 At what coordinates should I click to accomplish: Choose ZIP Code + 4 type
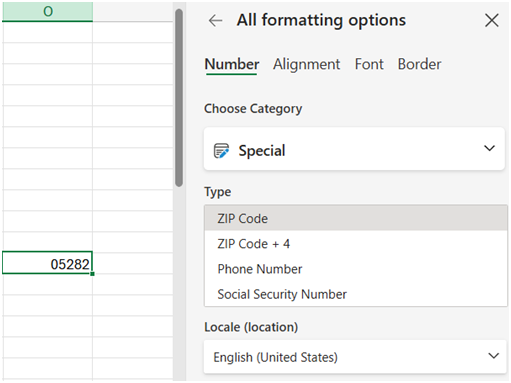pyautogui.click(x=356, y=244)
